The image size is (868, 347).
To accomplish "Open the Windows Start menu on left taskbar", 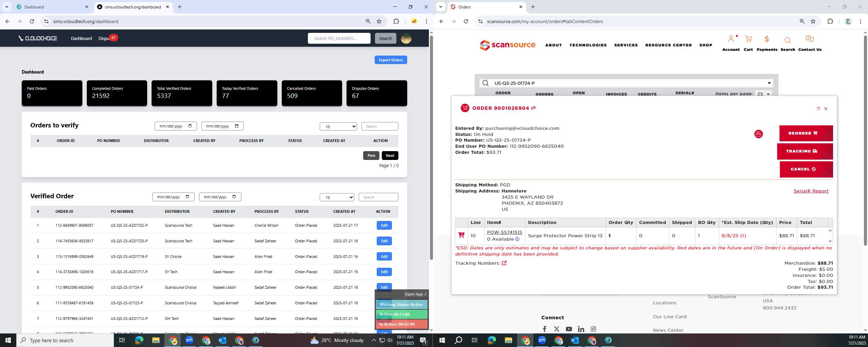I will (8, 340).
